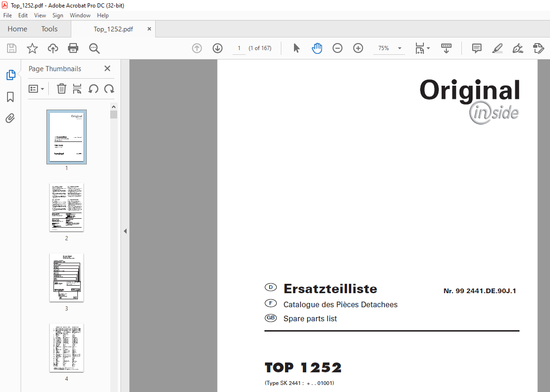Open the Edit menu
The height and width of the screenshot is (392, 550).
pos(23,15)
